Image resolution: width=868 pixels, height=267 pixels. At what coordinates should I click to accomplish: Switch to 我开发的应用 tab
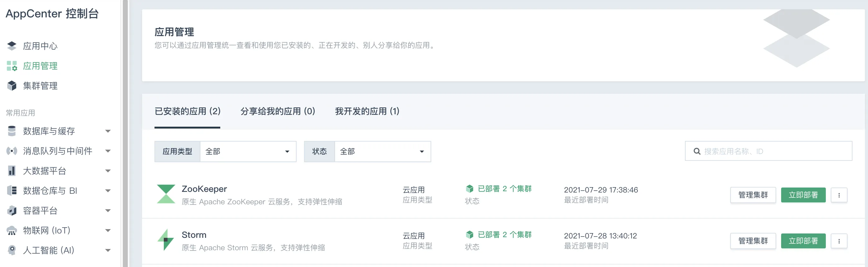(x=367, y=111)
